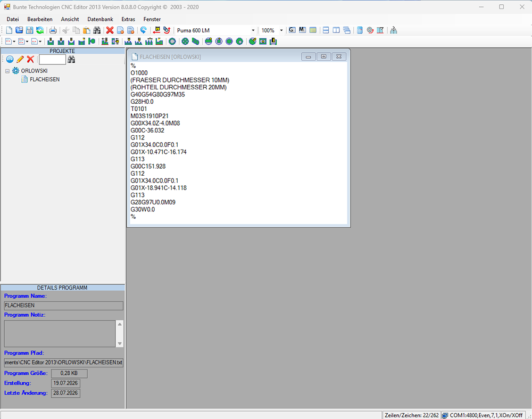Delete project with red X in Projekte panel
This screenshot has width=532, height=419.
pyautogui.click(x=30, y=60)
